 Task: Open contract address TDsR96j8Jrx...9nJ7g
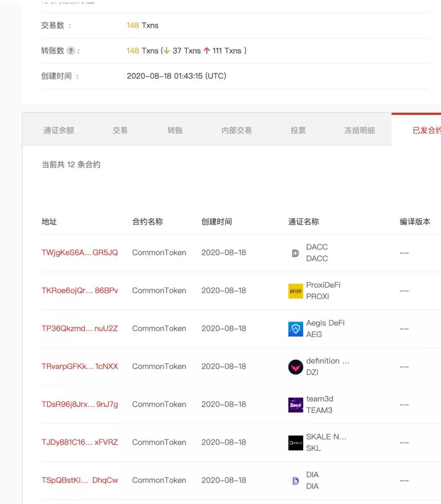(80, 404)
